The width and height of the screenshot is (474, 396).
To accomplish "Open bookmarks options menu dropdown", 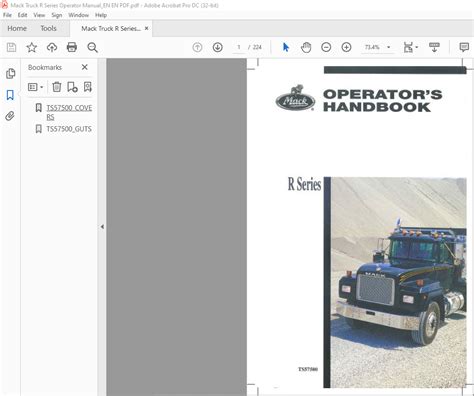I will click(36, 87).
